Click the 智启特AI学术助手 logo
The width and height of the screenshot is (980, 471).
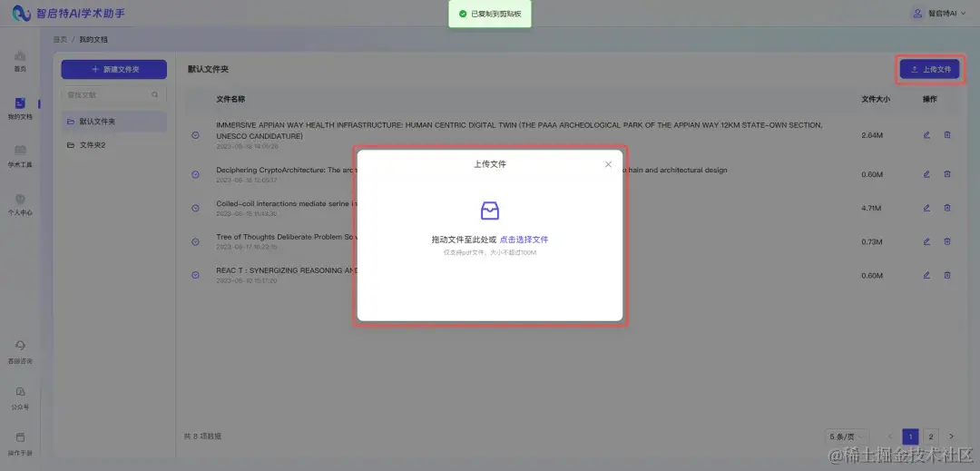coord(69,13)
